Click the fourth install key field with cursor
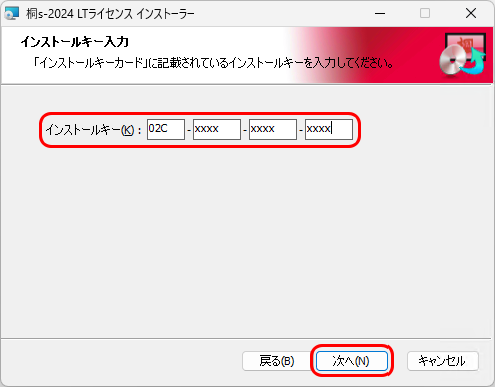The image size is (495, 387). pyautogui.click(x=329, y=129)
